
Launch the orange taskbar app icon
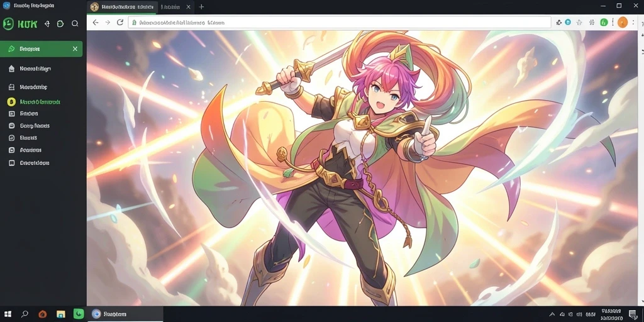42,314
